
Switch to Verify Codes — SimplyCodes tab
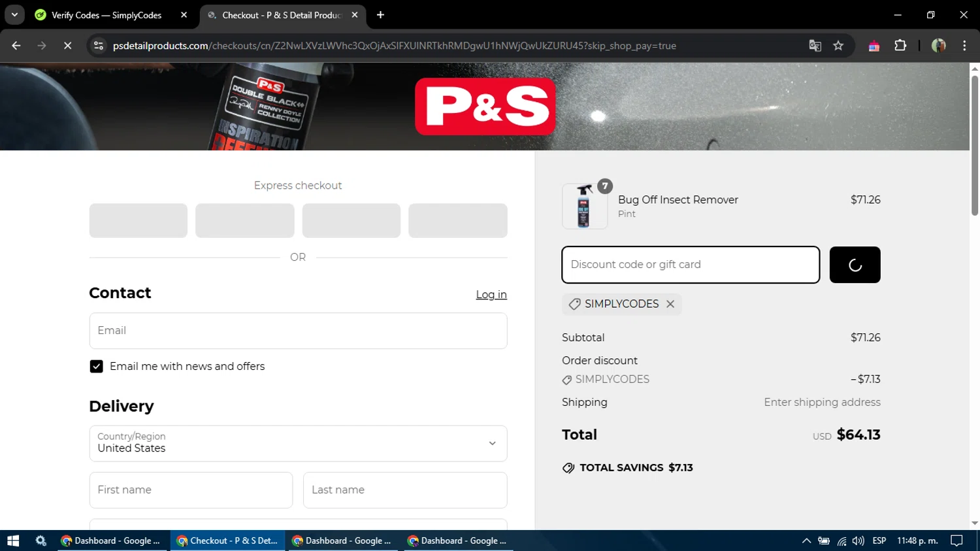point(106,14)
